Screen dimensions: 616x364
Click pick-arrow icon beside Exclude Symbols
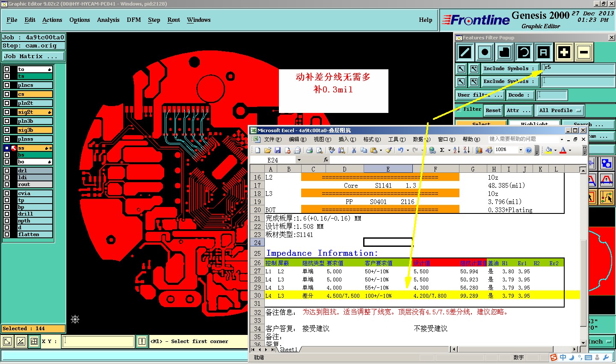tap(461, 81)
